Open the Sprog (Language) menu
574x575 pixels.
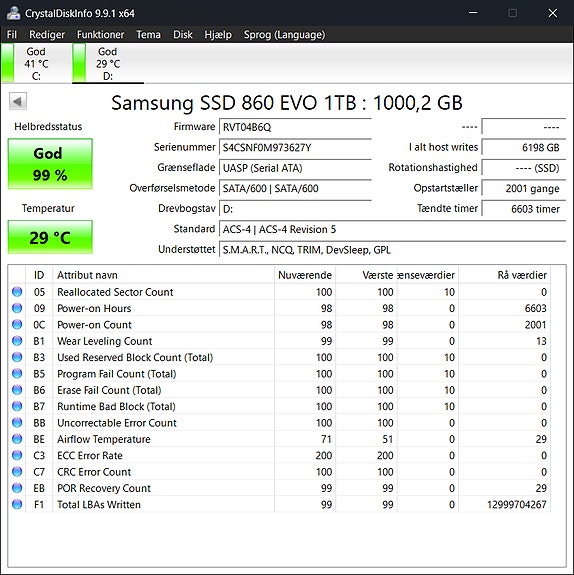[x=284, y=34]
